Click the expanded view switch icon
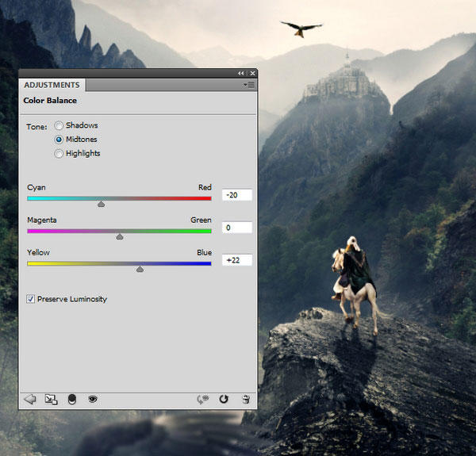 click(x=51, y=399)
